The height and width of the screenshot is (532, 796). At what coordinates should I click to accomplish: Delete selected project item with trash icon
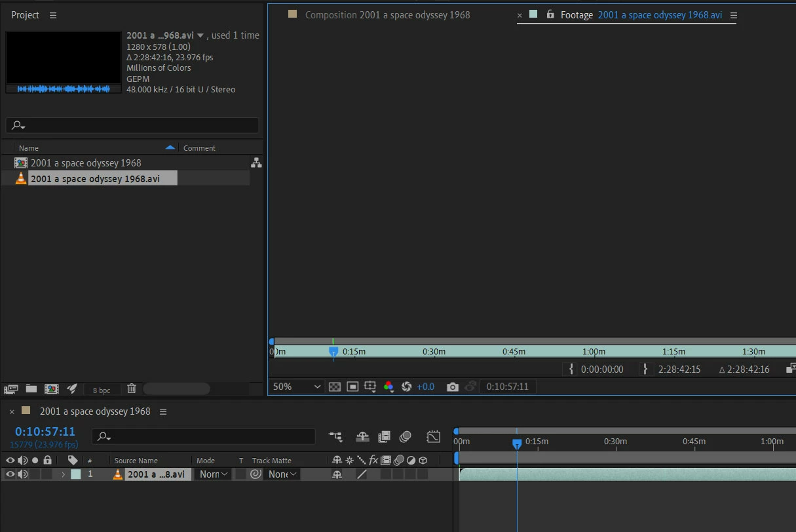click(132, 389)
